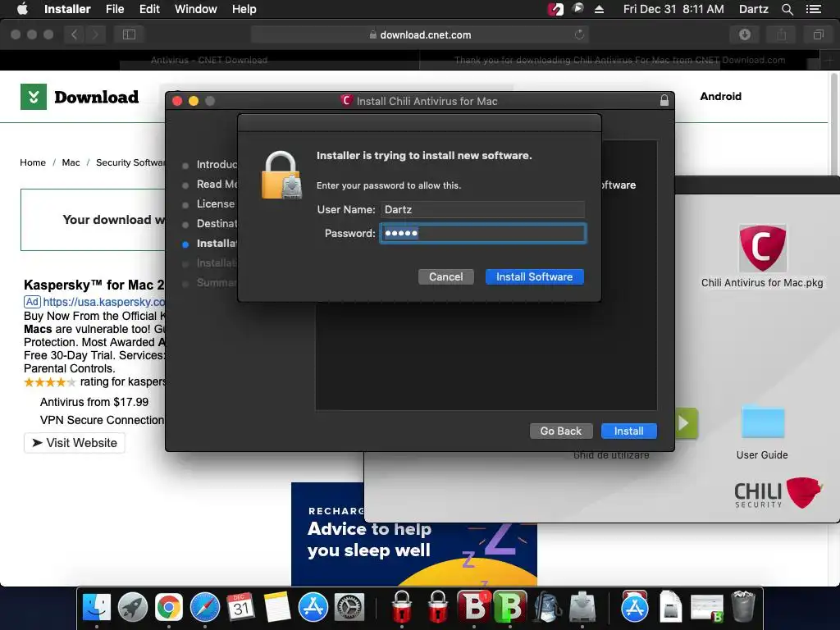Screen dimensions: 840x630
Task: Click Safari share toolbar button
Action: pos(782,34)
